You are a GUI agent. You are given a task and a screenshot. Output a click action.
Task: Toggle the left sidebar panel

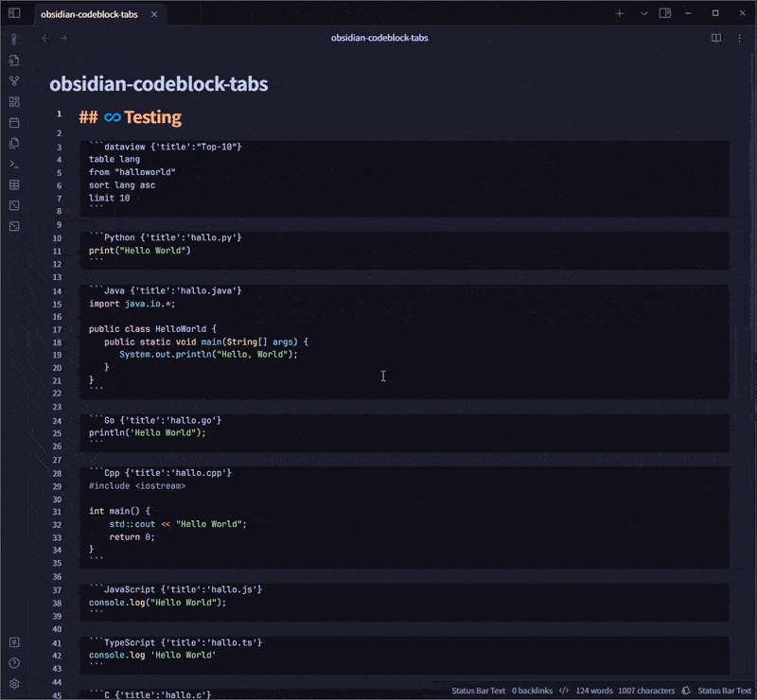tap(14, 14)
